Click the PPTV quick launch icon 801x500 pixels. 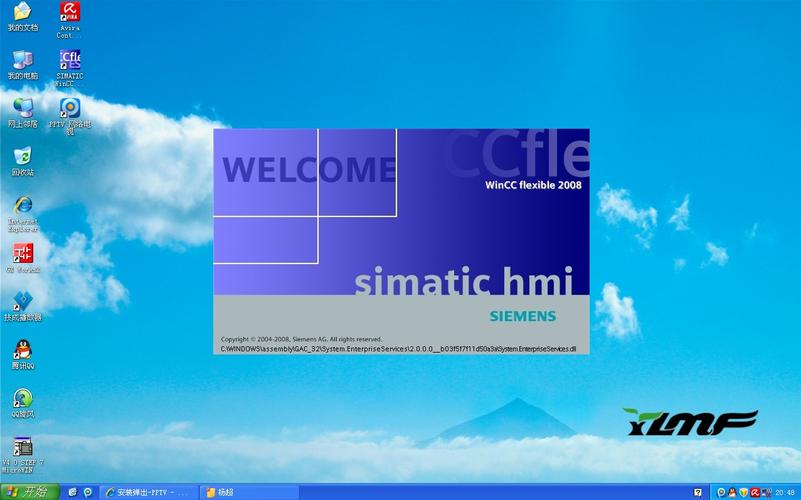tap(87, 492)
